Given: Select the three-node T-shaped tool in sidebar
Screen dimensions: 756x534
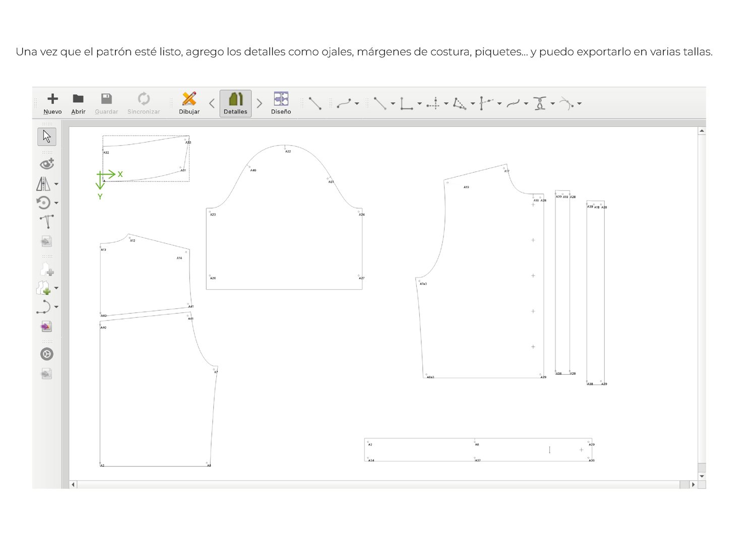Looking at the screenshot, I should pos(47,222).
